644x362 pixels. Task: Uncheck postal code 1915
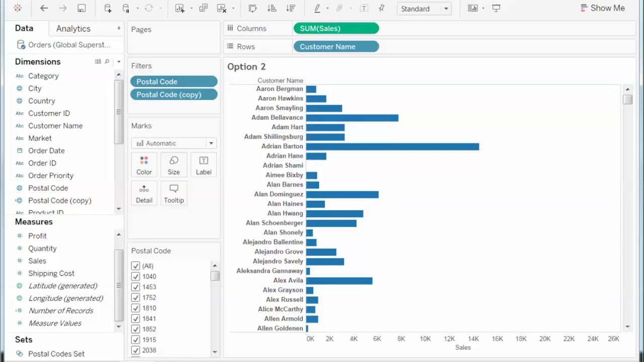[135, 340]
